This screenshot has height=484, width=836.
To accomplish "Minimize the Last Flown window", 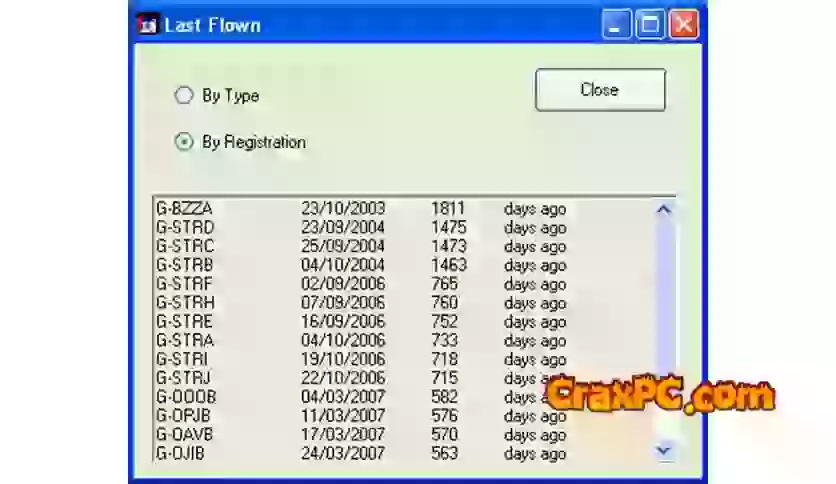I will pyautogui.click(x=616, y=24).
